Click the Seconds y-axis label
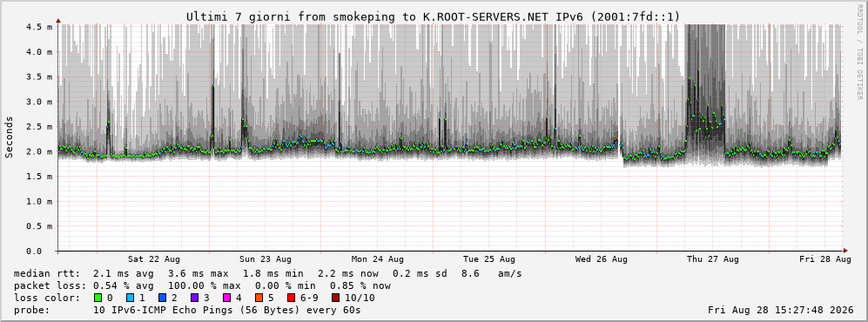This screenshot has height=322, width=868. tap(10, 138)
